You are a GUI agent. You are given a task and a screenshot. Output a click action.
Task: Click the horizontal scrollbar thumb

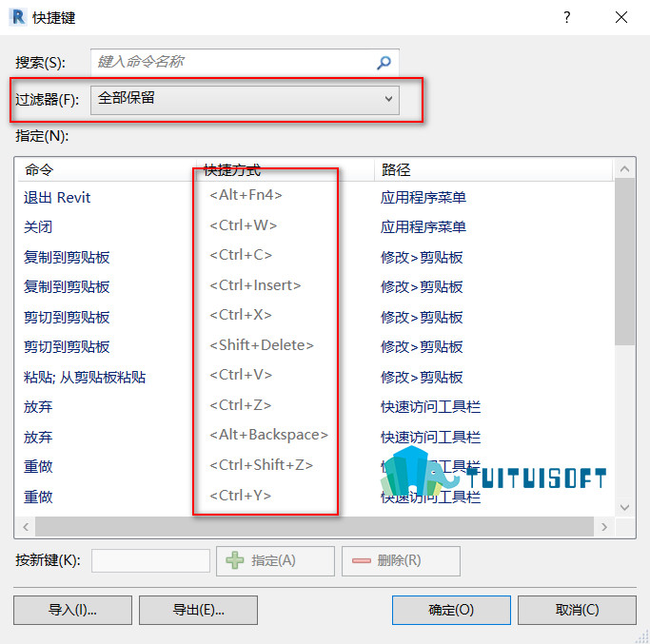(315, 527)
